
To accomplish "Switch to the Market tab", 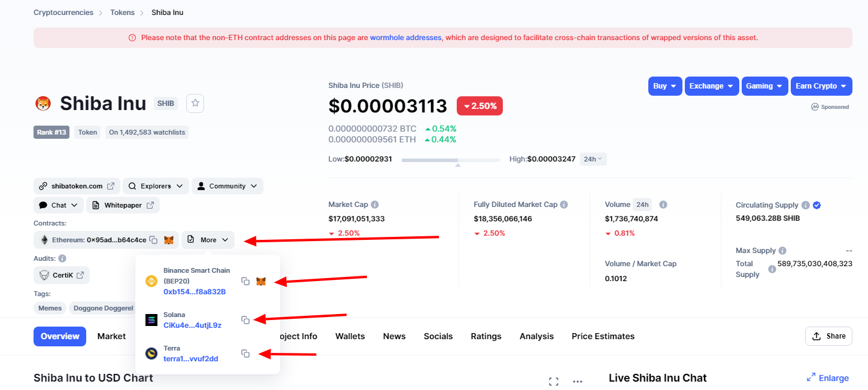I will (111, 336).
